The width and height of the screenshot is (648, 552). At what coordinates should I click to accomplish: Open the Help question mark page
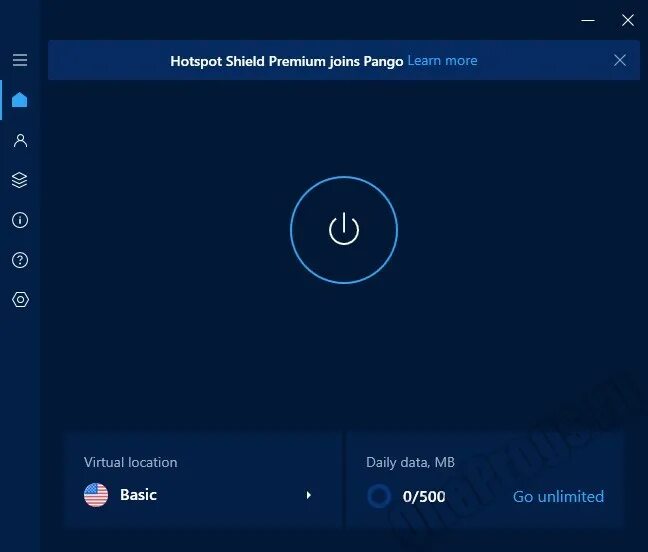20,260
